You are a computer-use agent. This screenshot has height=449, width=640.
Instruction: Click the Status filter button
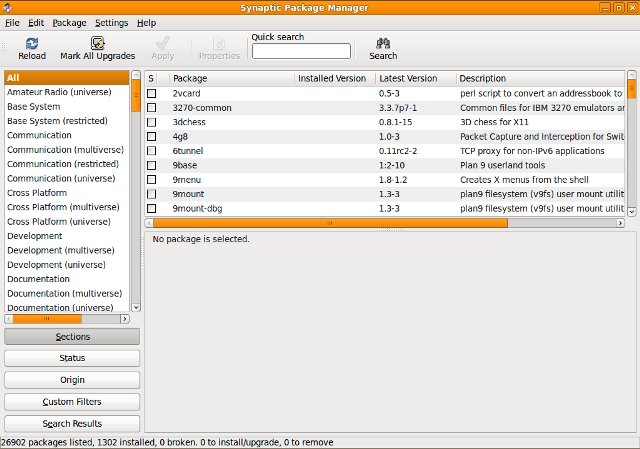(72, 358)
